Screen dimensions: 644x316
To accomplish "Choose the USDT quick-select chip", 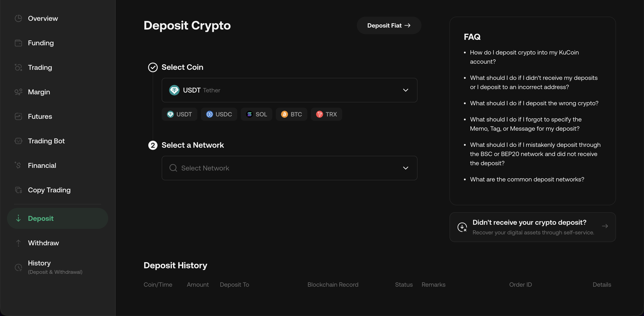I will [x=179, y=114].
